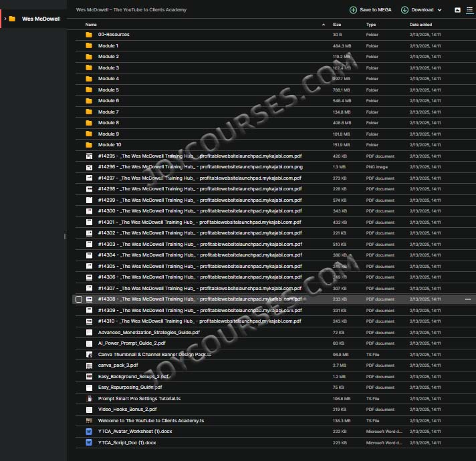Select file #14303 Training Hub pdf
Viewport: 476px width, 461px height.
(x=200, y=245)
